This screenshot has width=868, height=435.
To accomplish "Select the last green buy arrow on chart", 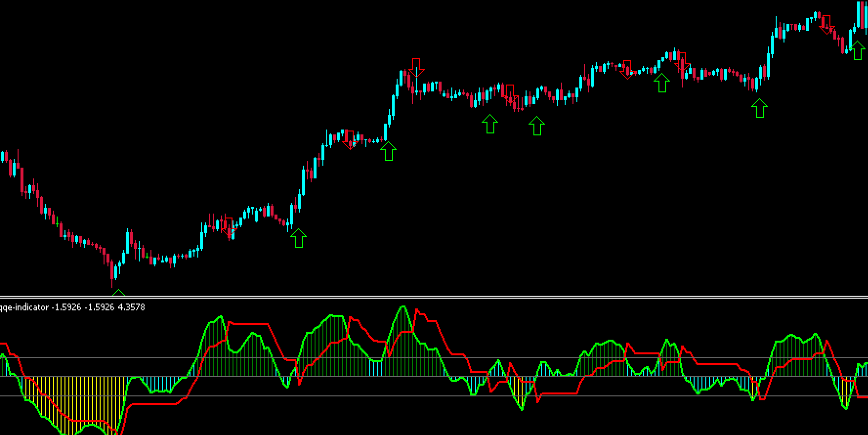I will coord(857,51).
